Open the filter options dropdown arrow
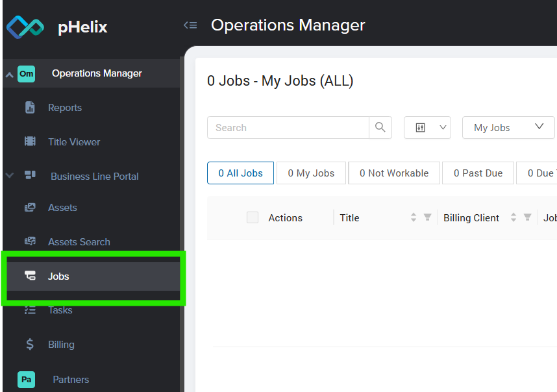Image resolution: width=557 pixels, height=392 pixels. (x=443, y=127)
